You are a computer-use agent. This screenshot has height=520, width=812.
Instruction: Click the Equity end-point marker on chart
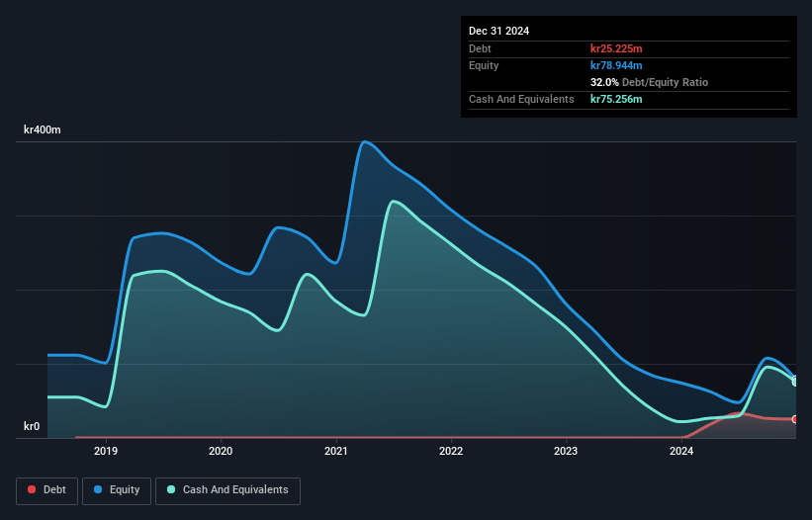[795, 380]
